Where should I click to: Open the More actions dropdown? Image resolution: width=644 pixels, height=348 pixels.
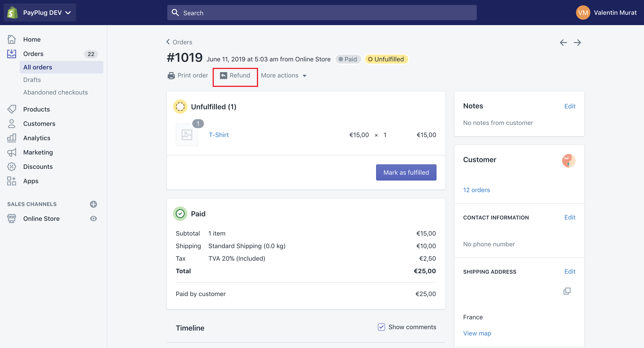[x=284, y=75]
